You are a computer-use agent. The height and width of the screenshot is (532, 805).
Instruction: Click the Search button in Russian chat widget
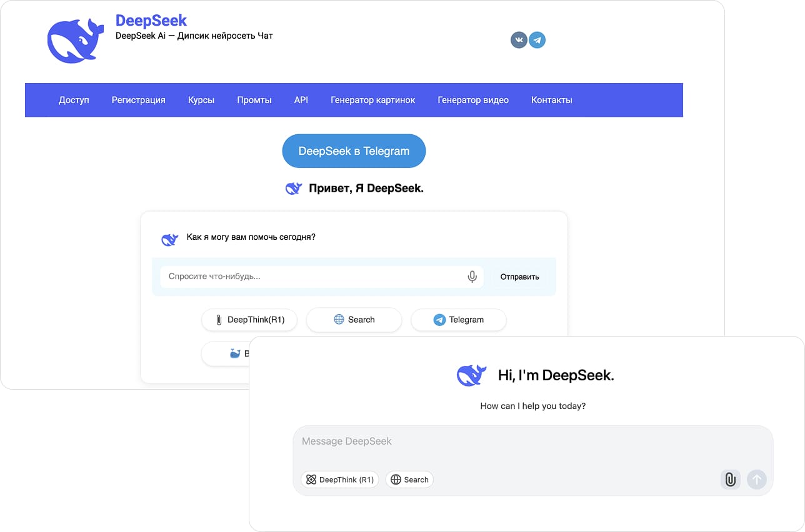[354, 320]
